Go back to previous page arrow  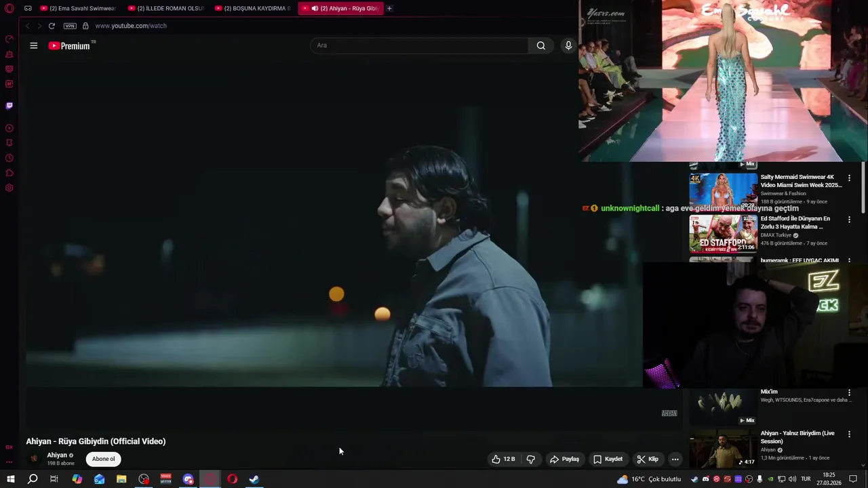pyautogui.click(x=27, y=26)
